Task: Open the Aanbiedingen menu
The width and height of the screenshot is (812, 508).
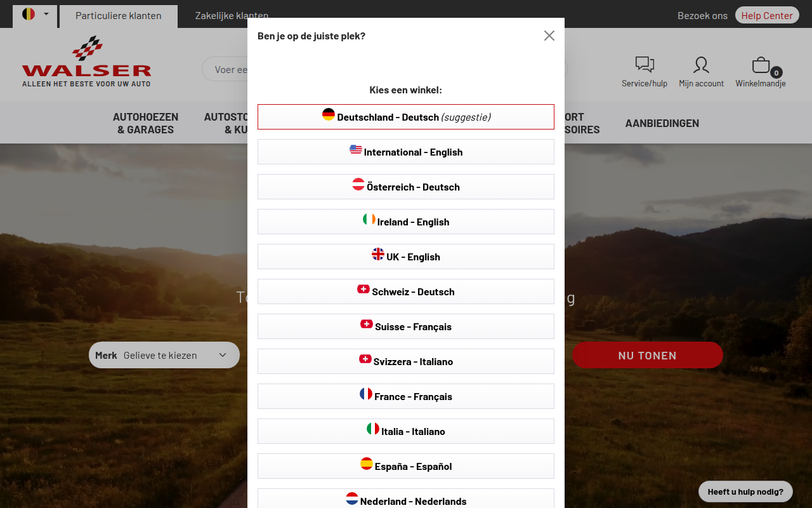Action: 662,123
